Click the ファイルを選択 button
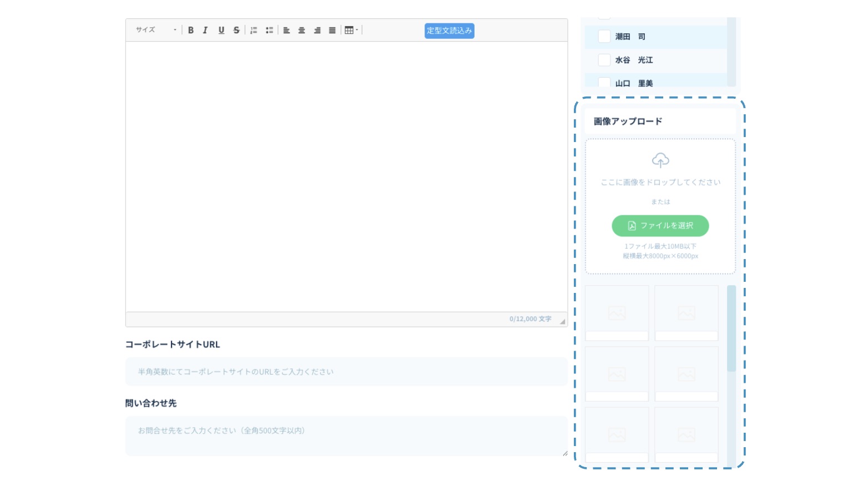 pyautogui.click(x=660, y=226)
